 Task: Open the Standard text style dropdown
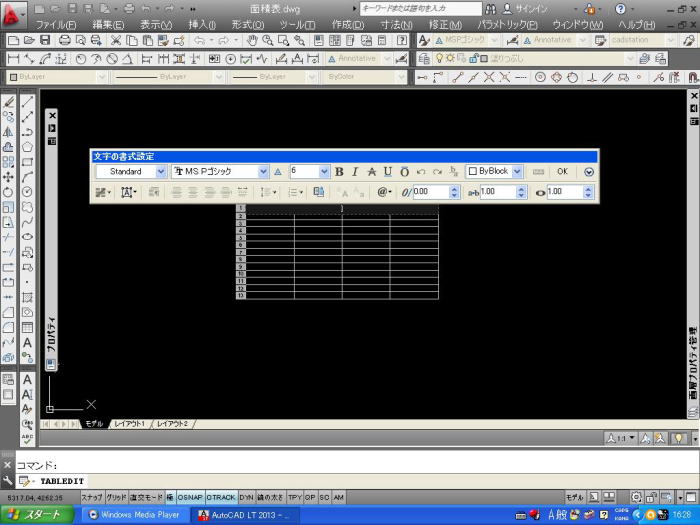[161, 172]
